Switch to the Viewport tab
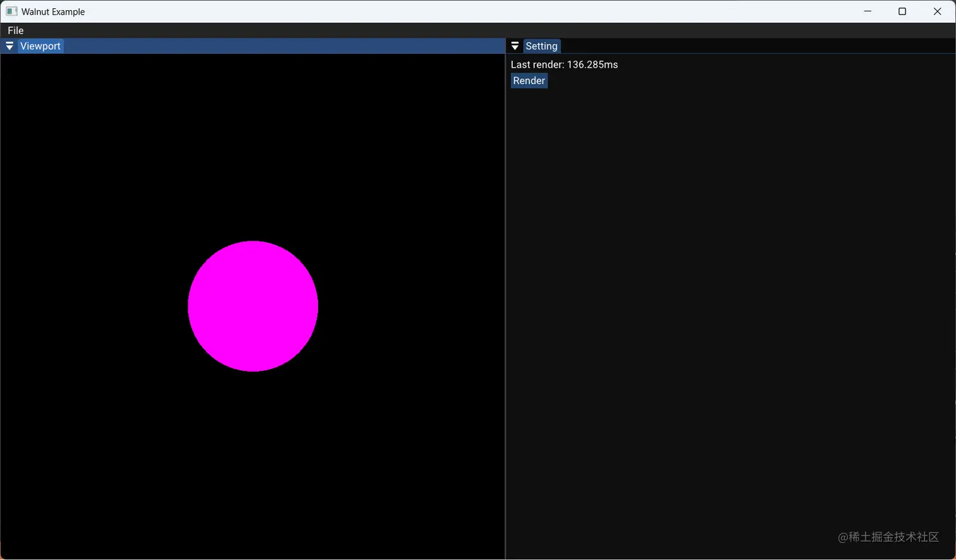The height and width of the screenshot is (560, 956). [x=40, y=46]
